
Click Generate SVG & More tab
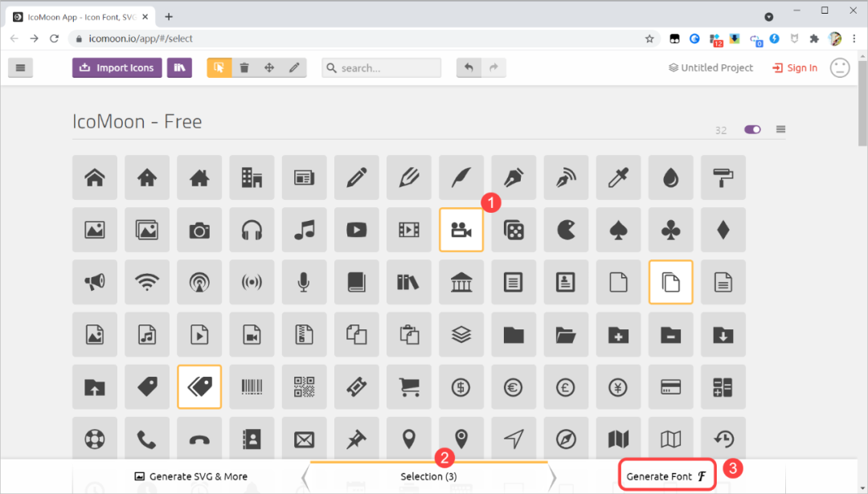pos(191,476)
